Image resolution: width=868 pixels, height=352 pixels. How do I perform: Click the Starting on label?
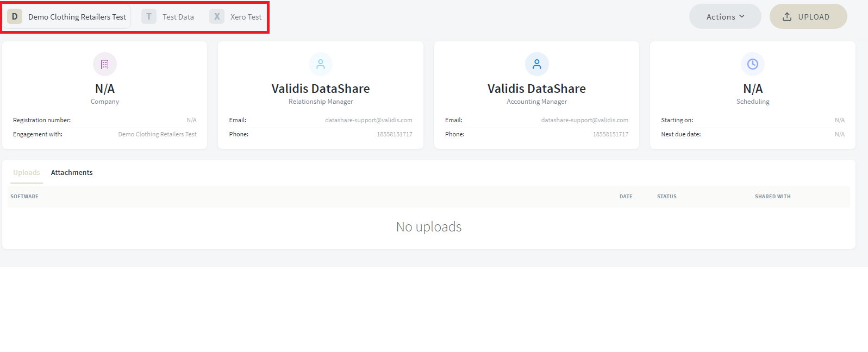[677, 120]
